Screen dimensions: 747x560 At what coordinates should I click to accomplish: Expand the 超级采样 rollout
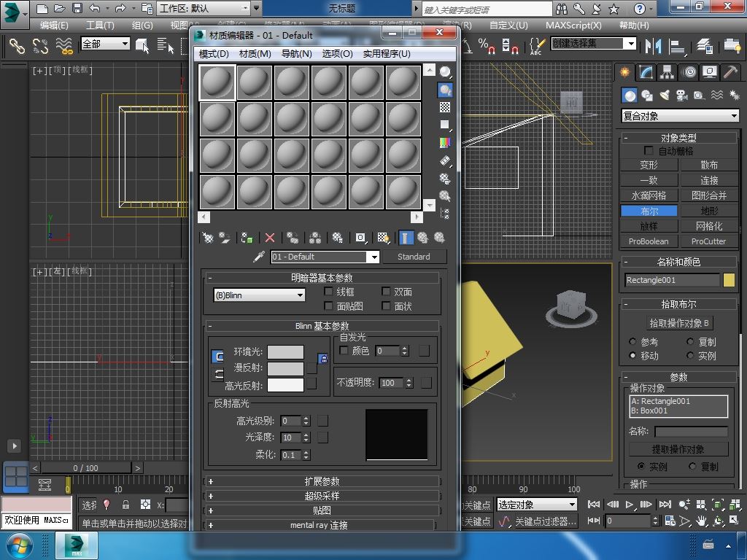point(322,496)
